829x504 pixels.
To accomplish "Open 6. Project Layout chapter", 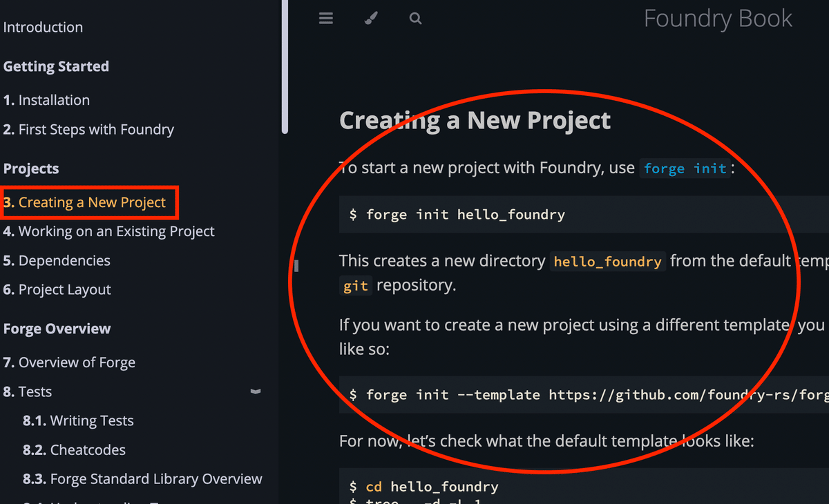I will pos(57,289).
